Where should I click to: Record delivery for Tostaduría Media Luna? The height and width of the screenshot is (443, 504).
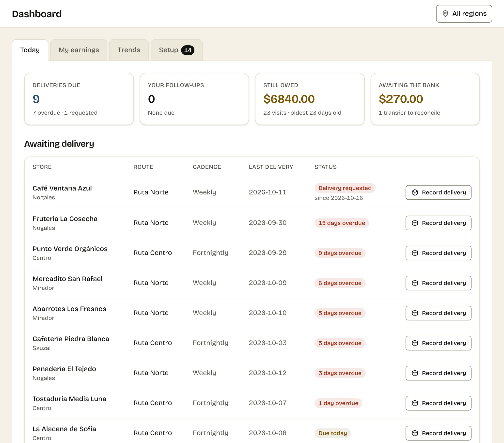pos(438,403)
